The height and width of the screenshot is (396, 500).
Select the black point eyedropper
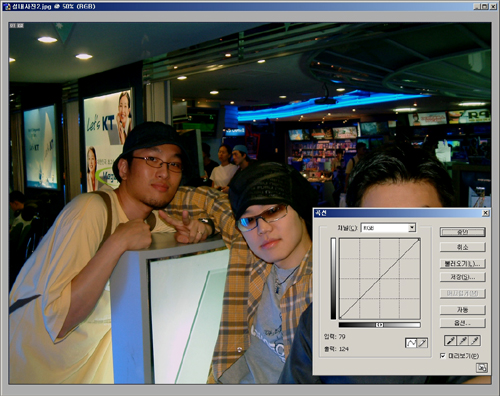[x=450, y=341]
